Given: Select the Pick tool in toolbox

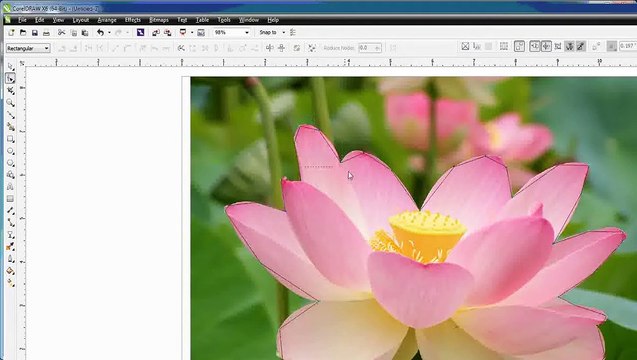Looking at the screenshot, I should [x=11, y=66].
